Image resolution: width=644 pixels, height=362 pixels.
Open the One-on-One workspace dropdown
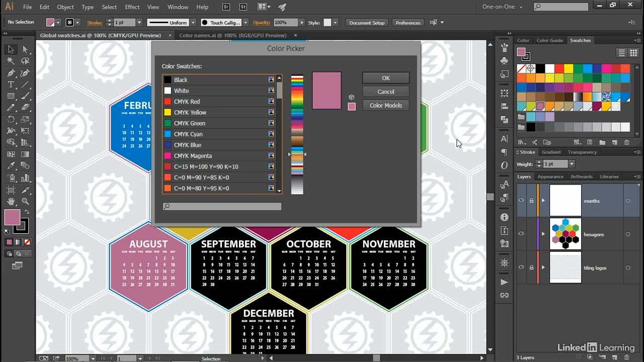click(x=503, y=7)
